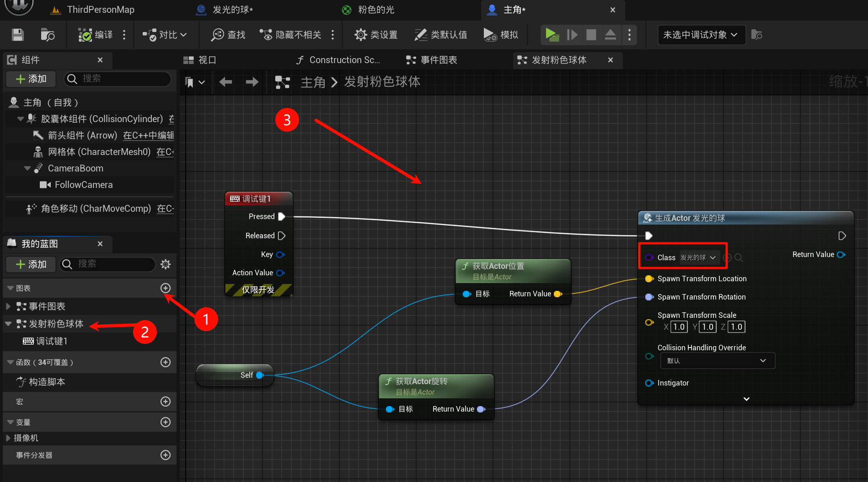Click the save blueprint floppy disk icon
868x482 pixels.
18,35
